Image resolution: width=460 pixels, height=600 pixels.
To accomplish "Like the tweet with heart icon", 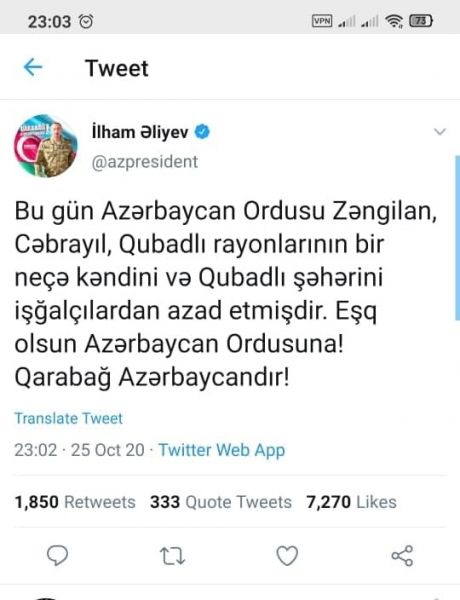I will (x=287, y=556).
